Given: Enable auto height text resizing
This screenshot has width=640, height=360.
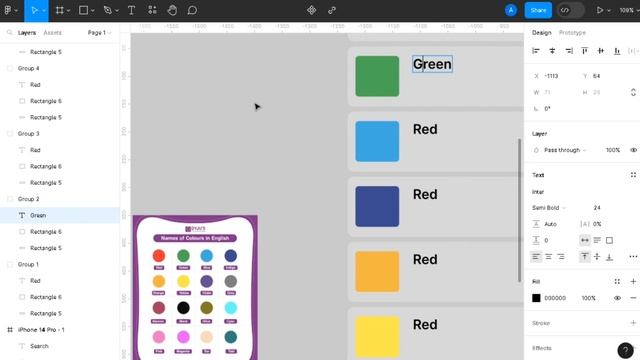Looking at the screenshot, I should pyautogui.click(x=597, y=240).
